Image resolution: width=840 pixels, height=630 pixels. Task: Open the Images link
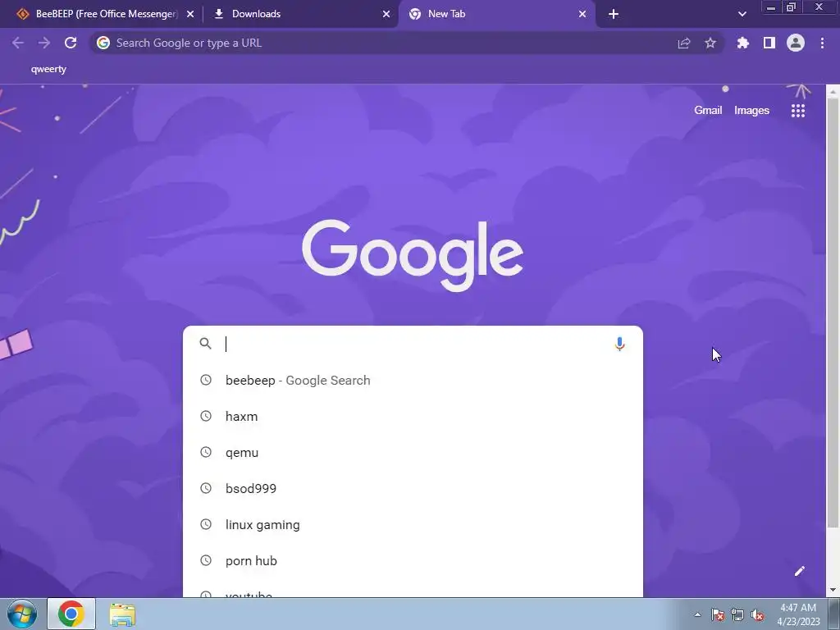pos(751,111)
